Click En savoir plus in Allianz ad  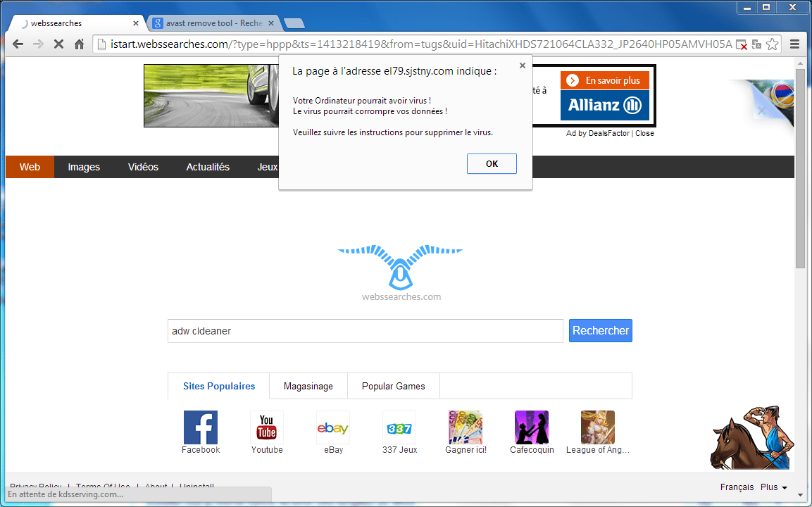coord(605,80)
